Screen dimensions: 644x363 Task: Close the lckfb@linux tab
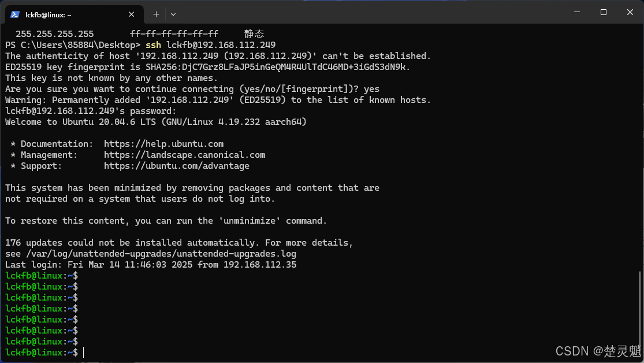132,14
